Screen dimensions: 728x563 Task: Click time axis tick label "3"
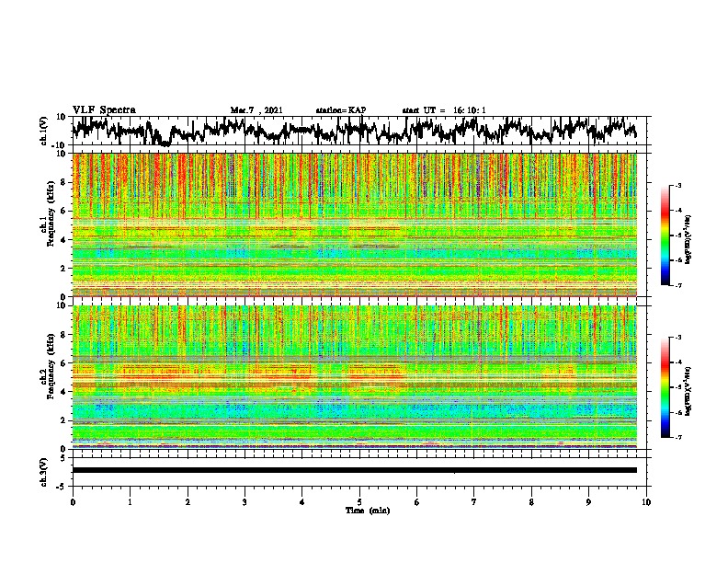[245, 502]
